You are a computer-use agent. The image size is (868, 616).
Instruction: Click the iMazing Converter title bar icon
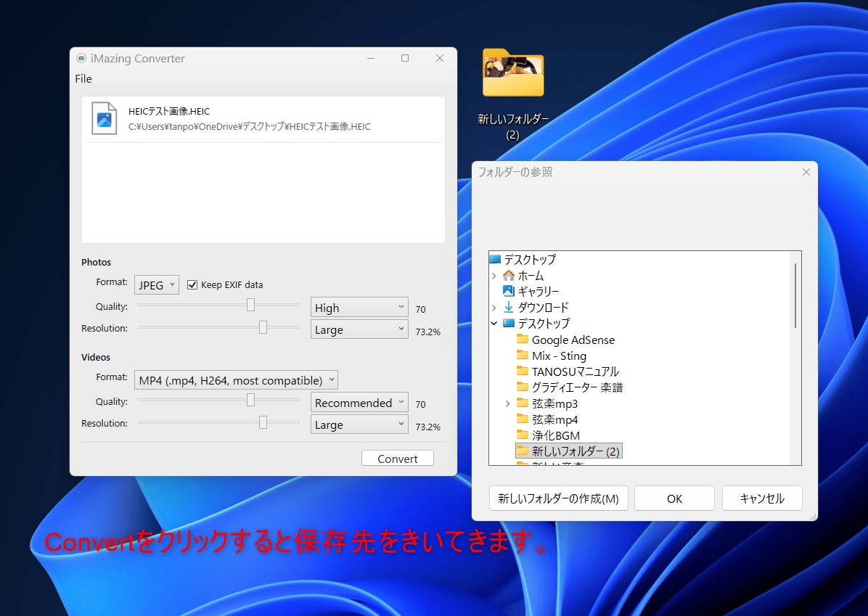click(x=81, y=59)
